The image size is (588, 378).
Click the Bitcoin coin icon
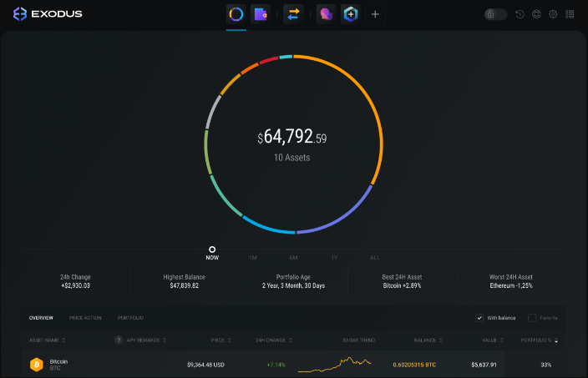pos(37,365)
